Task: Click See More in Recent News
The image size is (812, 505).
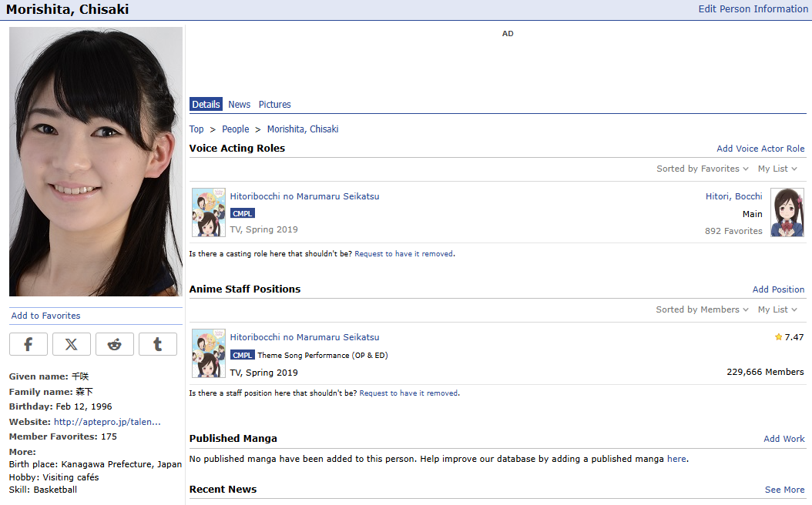Action: (784, 490)
